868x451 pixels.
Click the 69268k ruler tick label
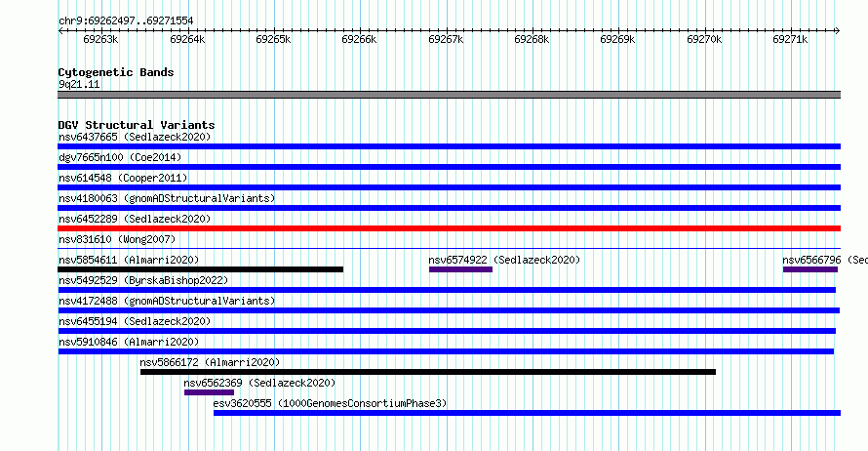pos(532,39)
